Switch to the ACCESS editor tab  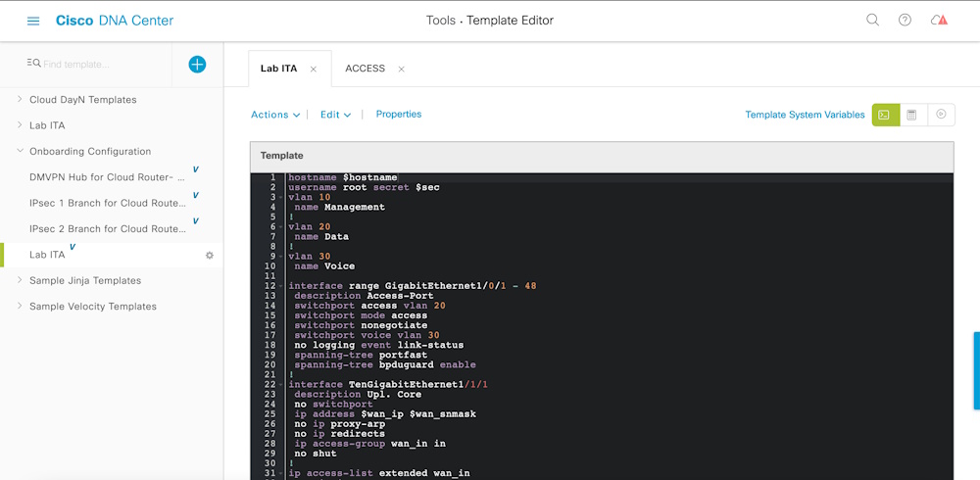point(365,69)
